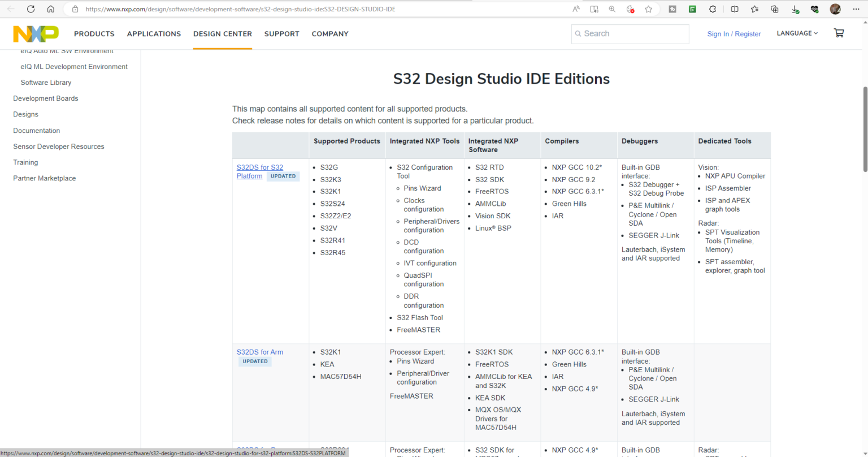Viewport: 868px width, 457px height.
Task: Click 'S32 Flash Tool' list entry
Action: pos(420,318)
